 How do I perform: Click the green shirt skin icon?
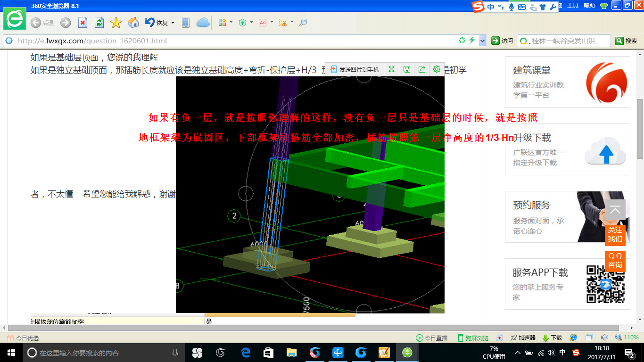click(603, 6)
